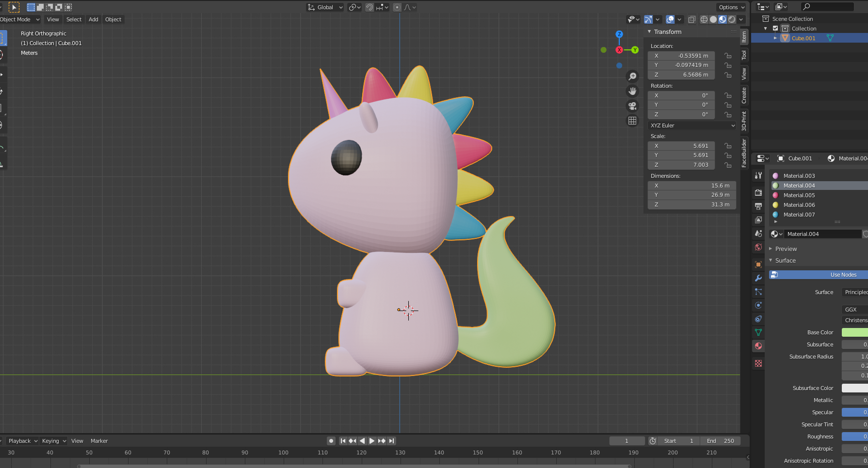Select Material.006 in the material slots list
The width and height of the screenshot is (868, 468).
[x=799, y=205]
